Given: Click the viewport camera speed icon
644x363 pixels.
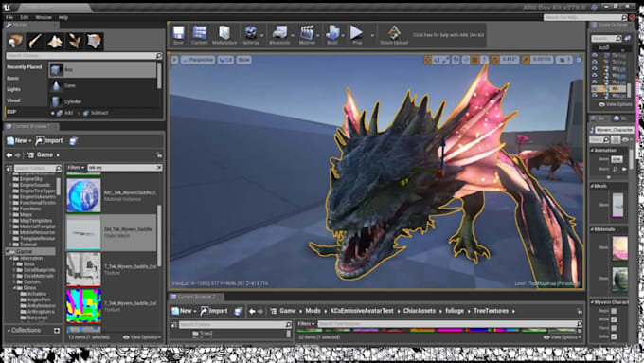Looking at the screenshot, I should click(x=565, y=60).
